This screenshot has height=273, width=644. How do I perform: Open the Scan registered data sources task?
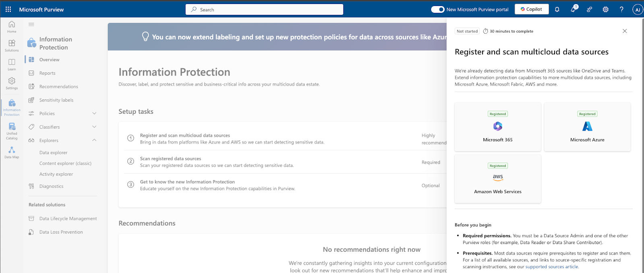(170, 159)
